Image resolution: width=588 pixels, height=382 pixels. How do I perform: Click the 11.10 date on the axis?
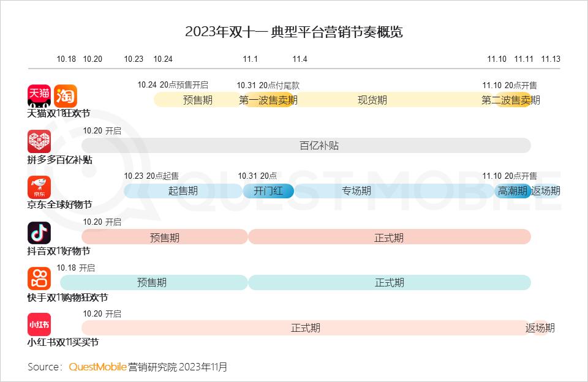point(497,59)
